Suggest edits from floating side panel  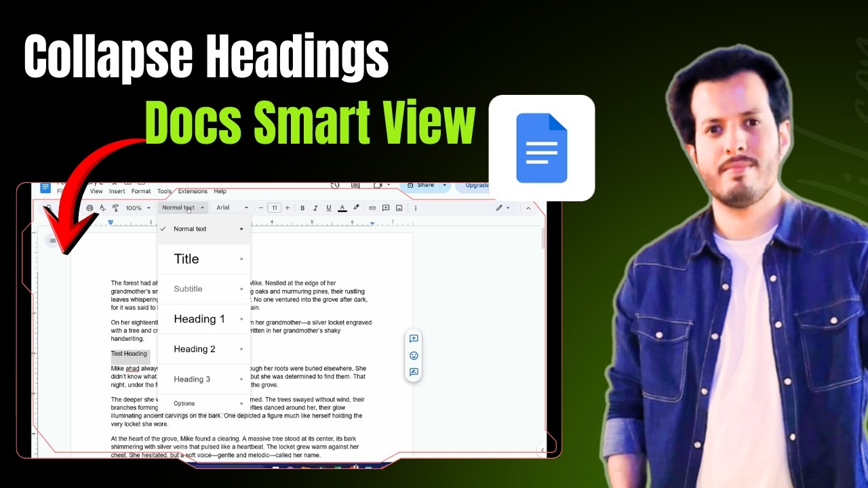[x=414, y=372]
